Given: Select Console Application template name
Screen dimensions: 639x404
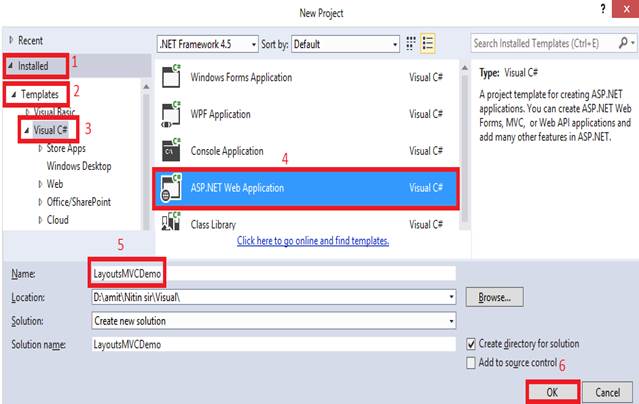Looking at the screenshot, I should (227, 151).
